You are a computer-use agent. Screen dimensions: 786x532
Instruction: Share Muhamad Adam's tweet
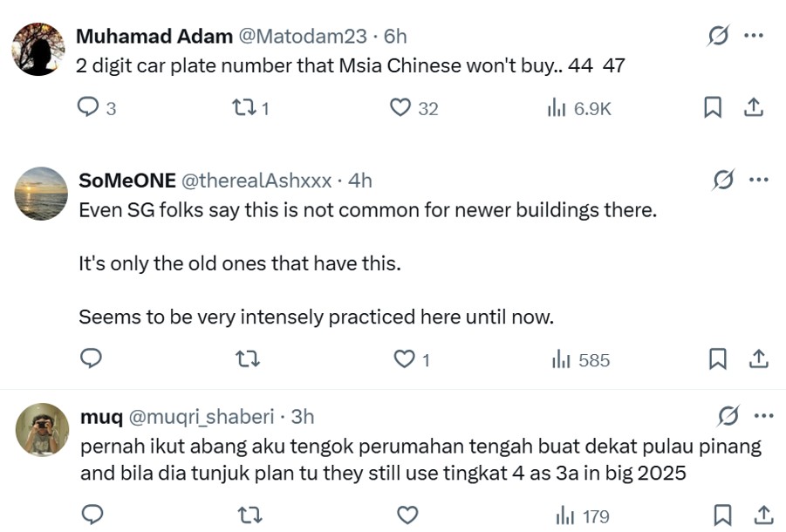[754, 107]
